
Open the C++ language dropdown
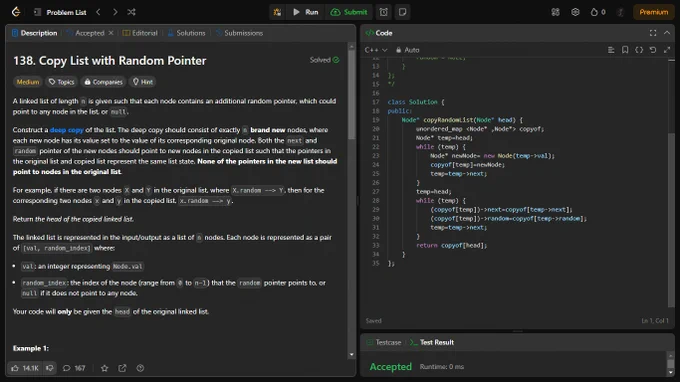point(376,50)
